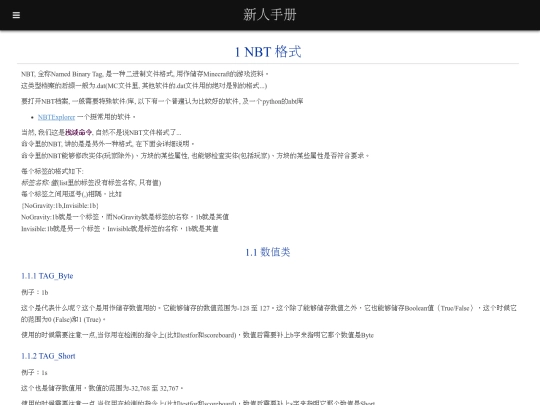Click the '例子：1s' example text
The height and width of the screenshot is (405, 540).
pos(34,373)
